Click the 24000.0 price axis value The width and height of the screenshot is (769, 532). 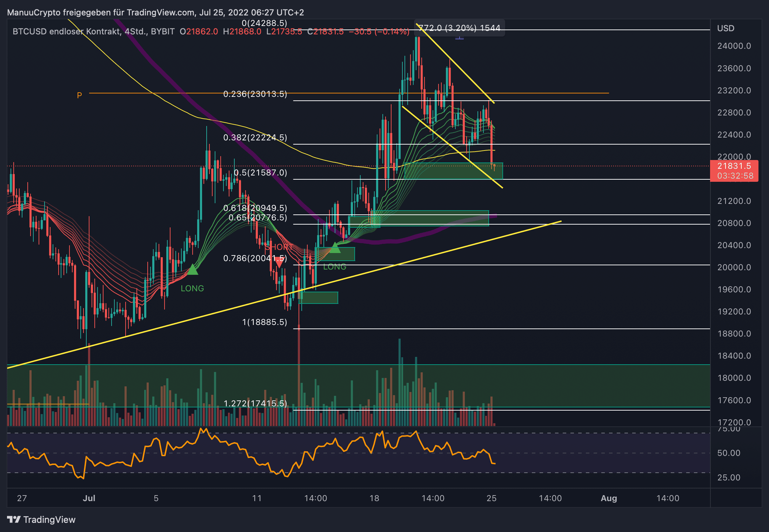pos(734,46)
